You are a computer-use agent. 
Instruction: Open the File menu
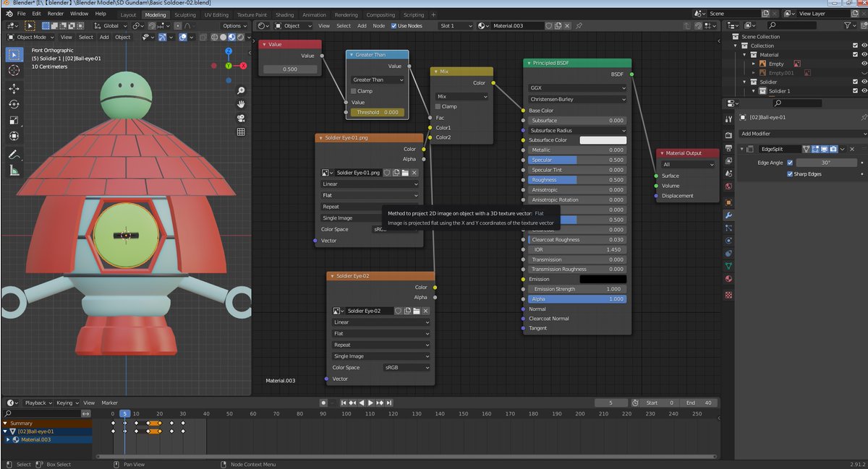coord(21,14)
